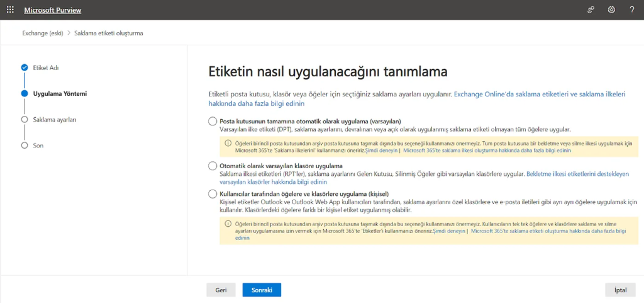Select 'Posta kutusunun tamamına otomatik olarak uygulama' option

[212, 121]
